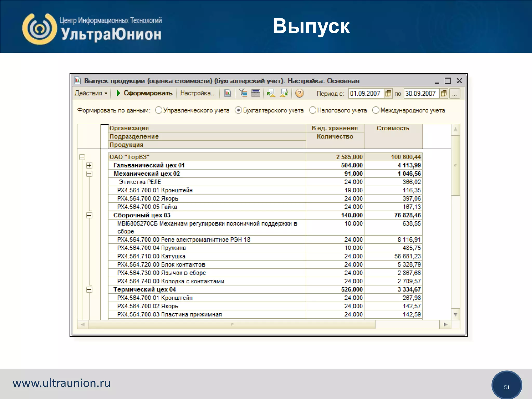Image resolution: width=532 pixels, height=399 pixels.
Task: Select the Сборочный цех 03 row
Action: click(265, 215)
